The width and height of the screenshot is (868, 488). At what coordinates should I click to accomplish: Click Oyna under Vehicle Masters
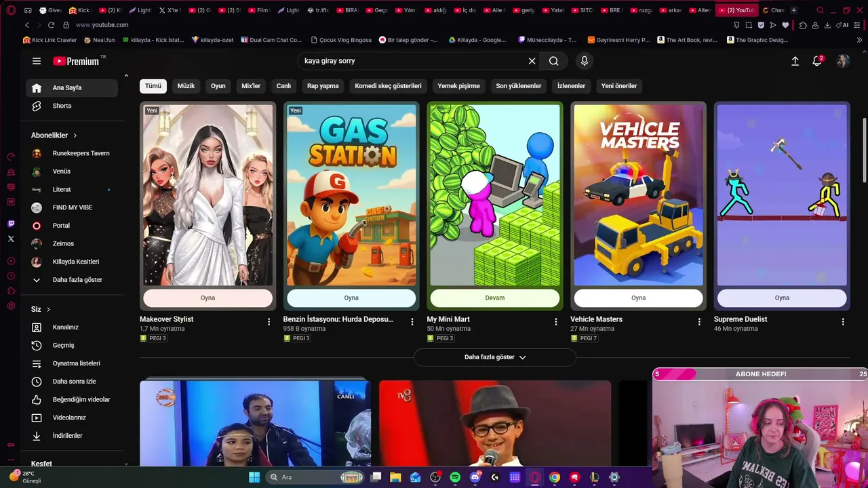pos(638,298)
